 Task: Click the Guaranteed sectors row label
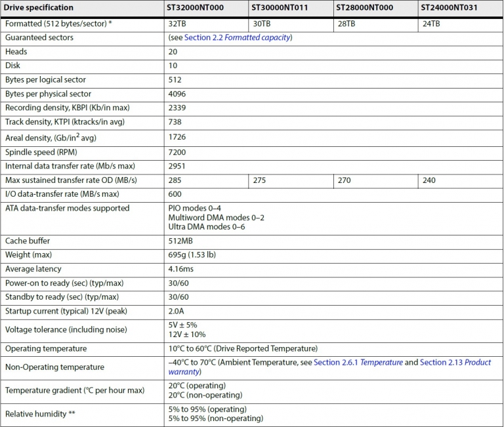tap(39, 37)
